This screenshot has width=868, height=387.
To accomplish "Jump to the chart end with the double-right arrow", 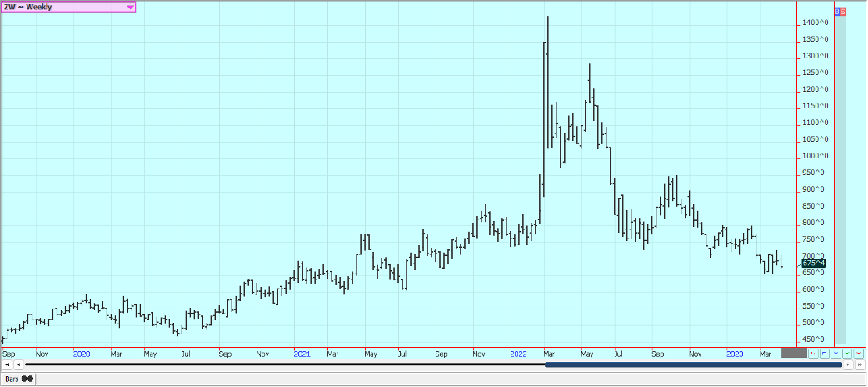I will tap(861, 364).
